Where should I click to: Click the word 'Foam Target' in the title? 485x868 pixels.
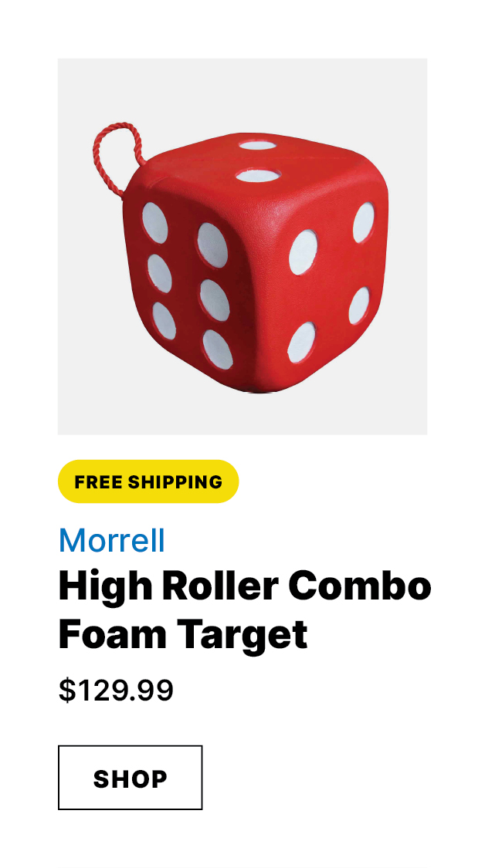point(183,634)
